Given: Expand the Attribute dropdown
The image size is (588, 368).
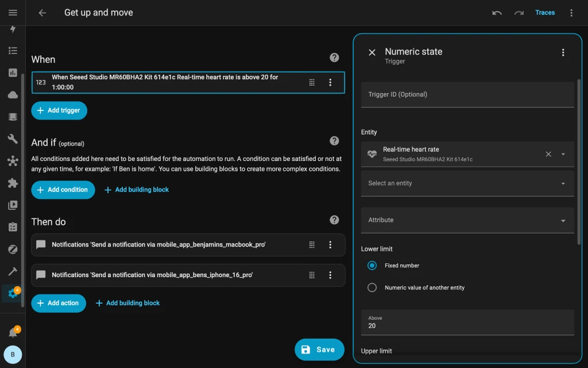Looking at the screenshot, I should [467, 220].
